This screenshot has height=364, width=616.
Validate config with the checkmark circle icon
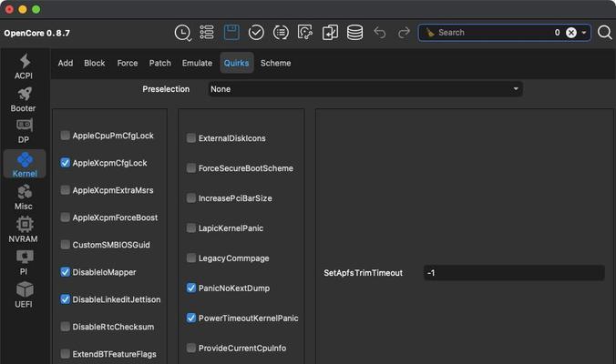point(256,33)
